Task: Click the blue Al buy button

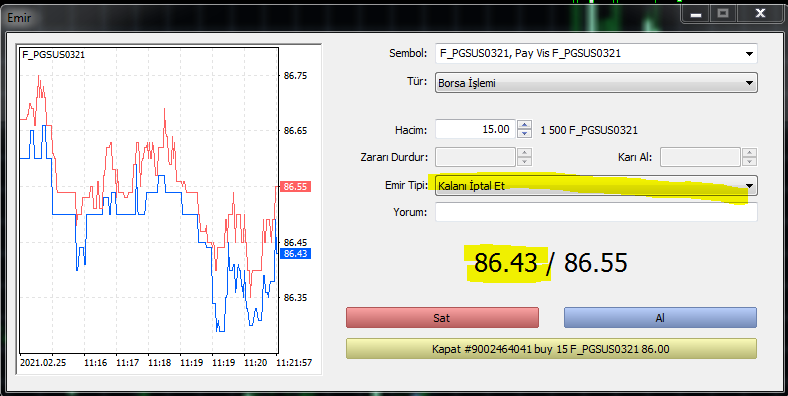Action: click(x=660, y=318)
